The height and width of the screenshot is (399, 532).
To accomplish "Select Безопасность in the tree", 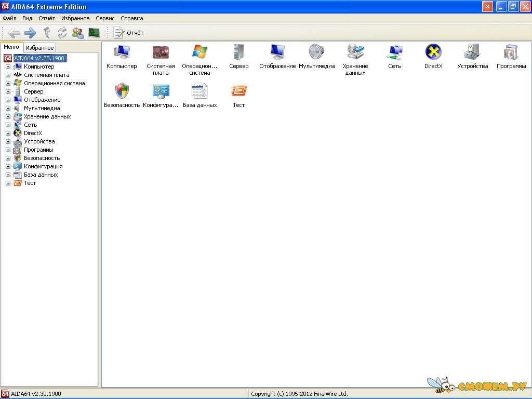I will click(x=42, y=158).
